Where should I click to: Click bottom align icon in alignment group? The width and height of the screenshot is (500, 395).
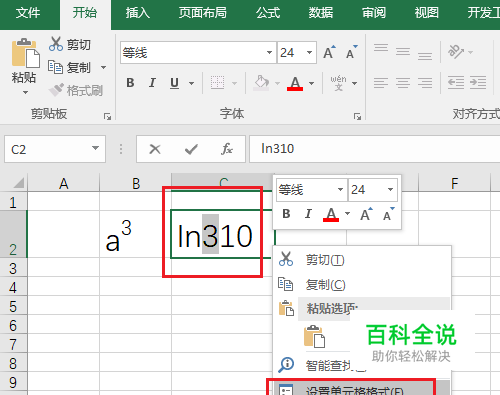click(x=425, y=56)
